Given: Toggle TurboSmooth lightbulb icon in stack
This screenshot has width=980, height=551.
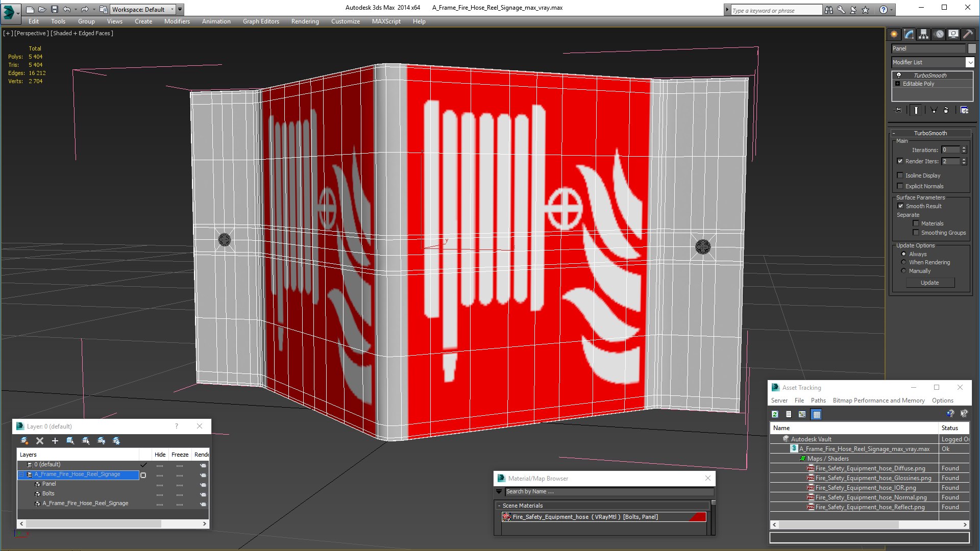Looking at the screenshot, I should pyautogui.click(x=899, y=75).
